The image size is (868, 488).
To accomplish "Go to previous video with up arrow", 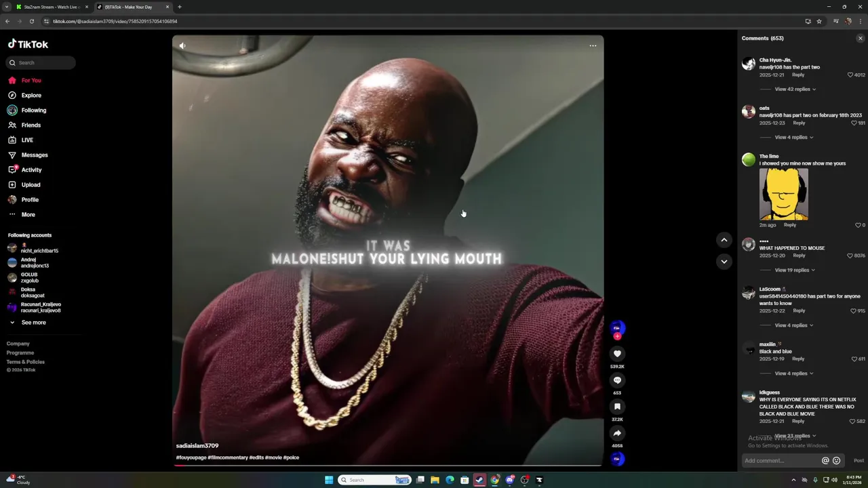I will 724,240.
